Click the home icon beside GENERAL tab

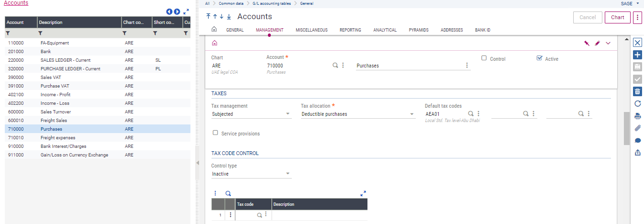(x=214, y=30)
